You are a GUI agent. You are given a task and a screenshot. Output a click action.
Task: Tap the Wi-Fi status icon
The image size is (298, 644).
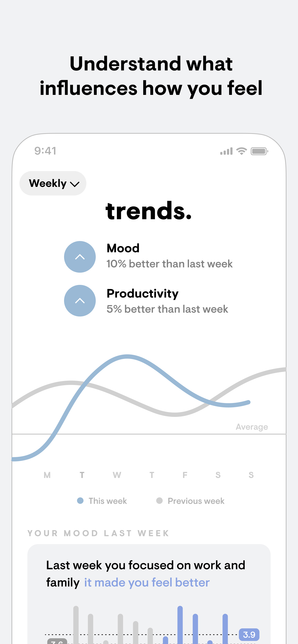pos(242,151)
